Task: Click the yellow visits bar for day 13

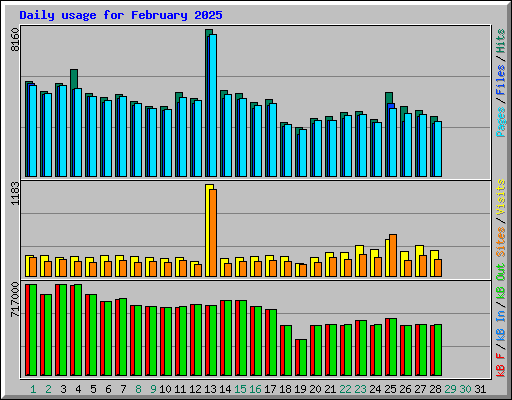Action: click(x=208, y=230)
